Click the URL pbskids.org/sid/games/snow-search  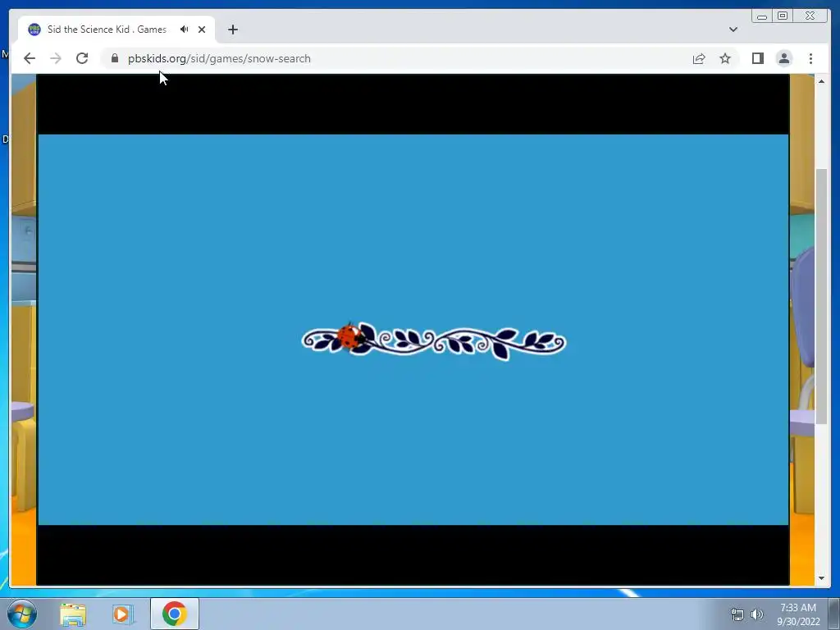219,58
